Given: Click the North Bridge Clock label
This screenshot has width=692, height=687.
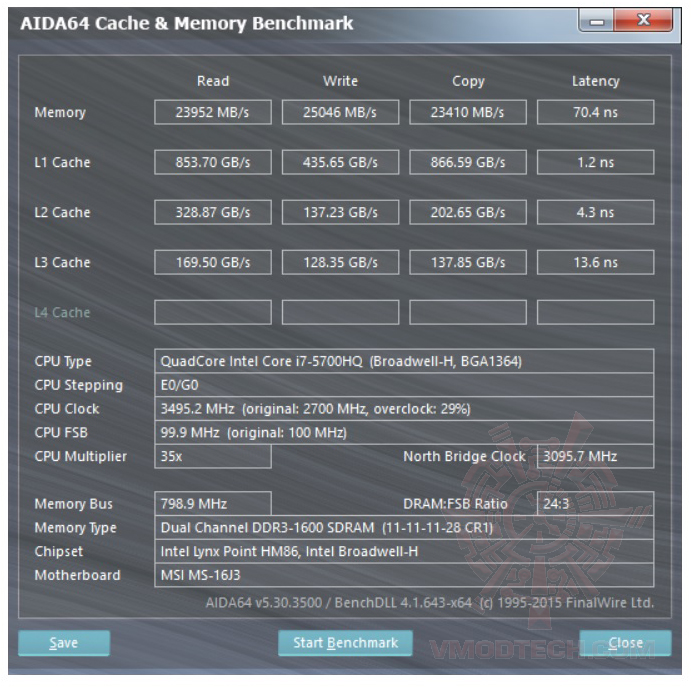Looking at the screenshot, I should click(x=464, y=457).
